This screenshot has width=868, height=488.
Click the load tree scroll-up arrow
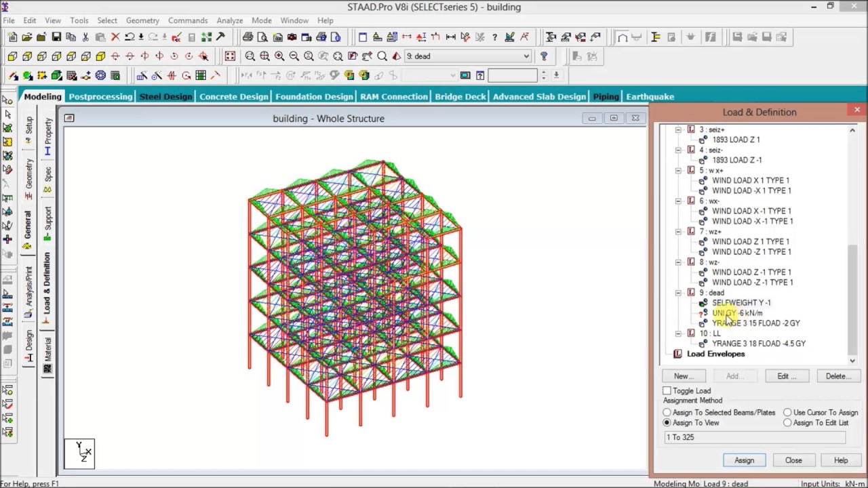point(852,130)
